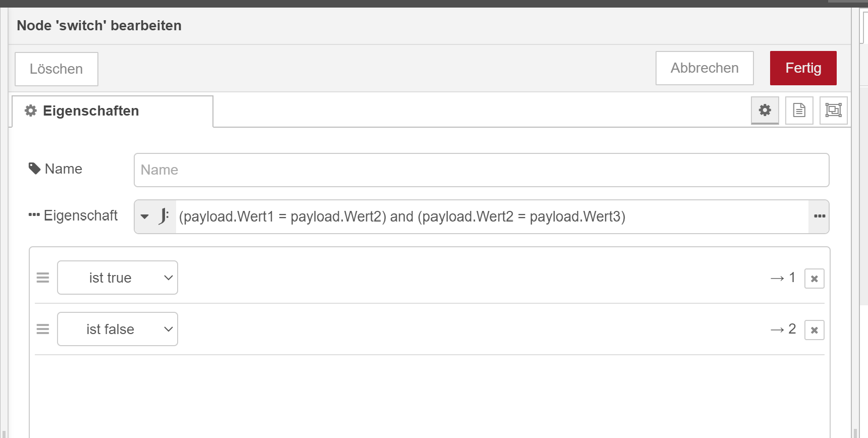868x438 pixels.
Task: Click the Löschen button
Action: tap(56, 69)
